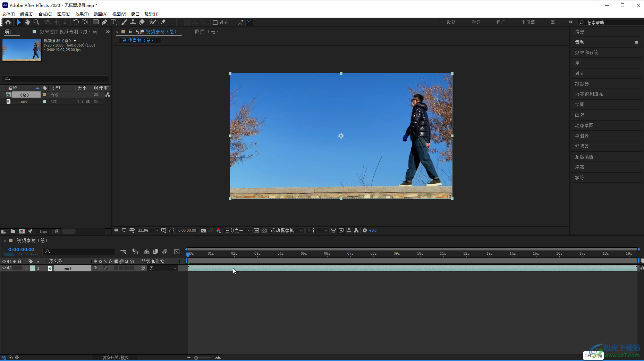Expand hidden panel tabs in Project panel group
The width and height of the screenshot is (644, 361).
click(108, 32)
